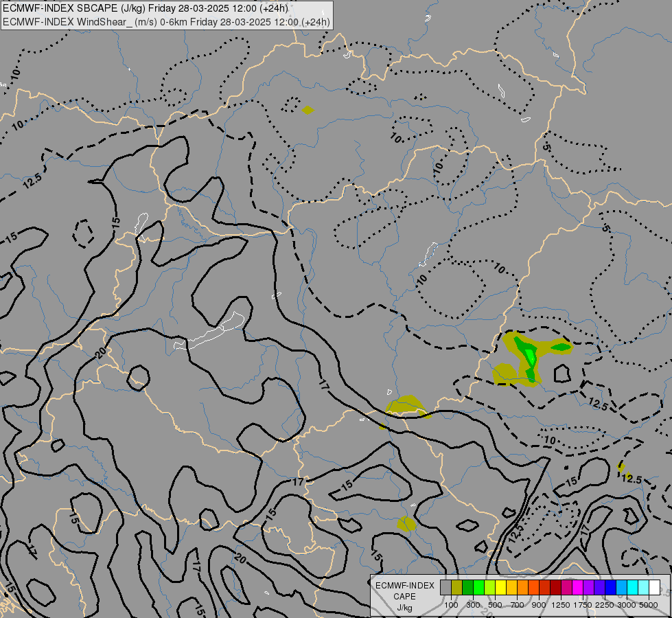Click the WindShear 0-6km title line
The height and width of the screenshot is (618, 672).
pyautogui.click(x=166, y=22)
